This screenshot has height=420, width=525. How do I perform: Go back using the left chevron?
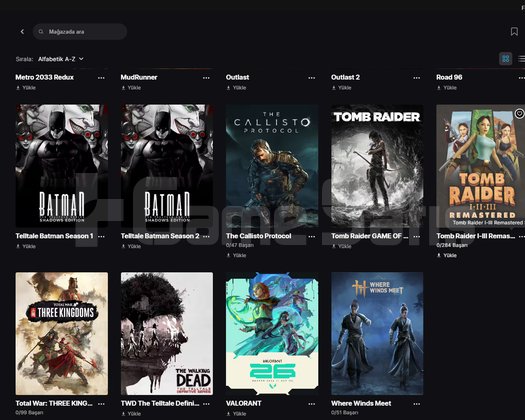22,31
